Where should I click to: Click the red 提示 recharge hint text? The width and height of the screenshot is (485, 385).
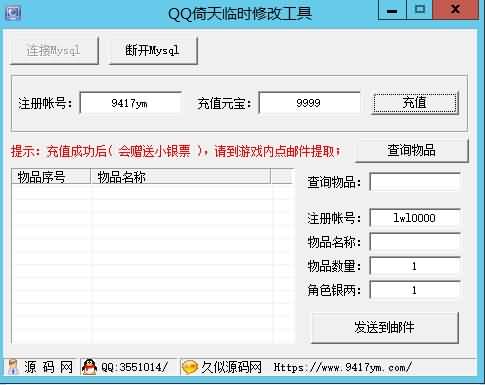(176, 151)
